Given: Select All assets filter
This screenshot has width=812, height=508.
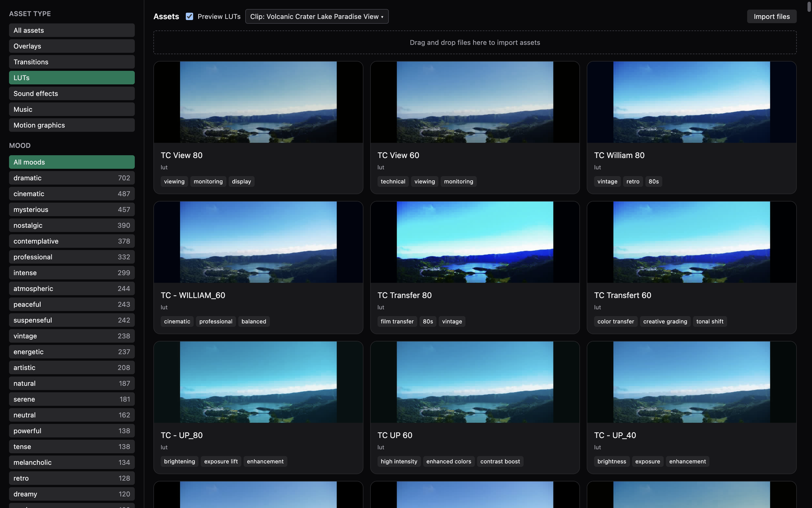Looking at the screenshot, I should 72,30.
